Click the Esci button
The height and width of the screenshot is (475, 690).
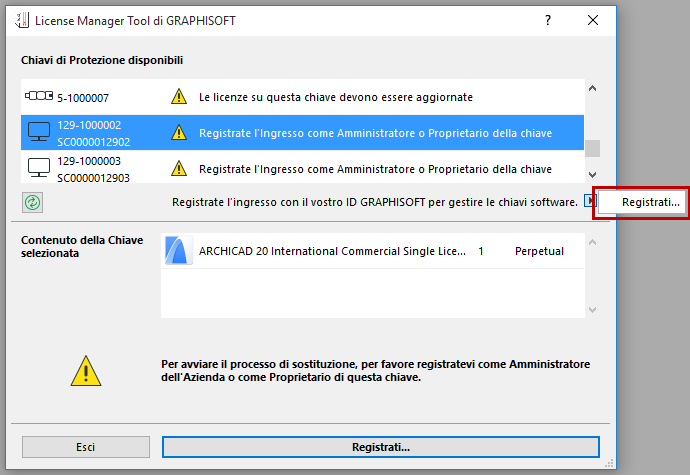tap(86, 447)
